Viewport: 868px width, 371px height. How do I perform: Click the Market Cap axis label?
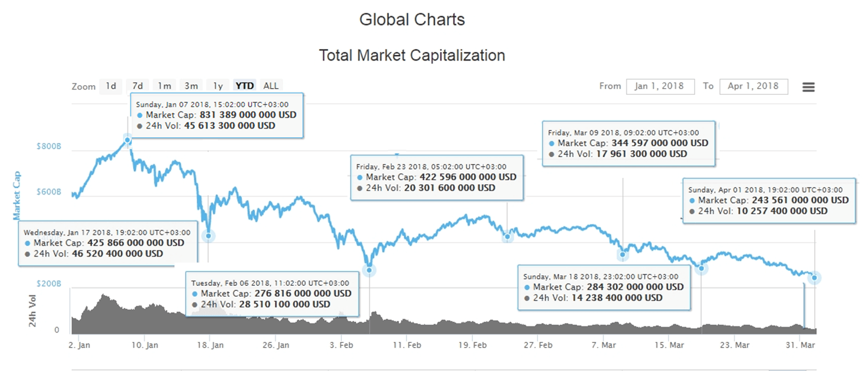(17, 195)
